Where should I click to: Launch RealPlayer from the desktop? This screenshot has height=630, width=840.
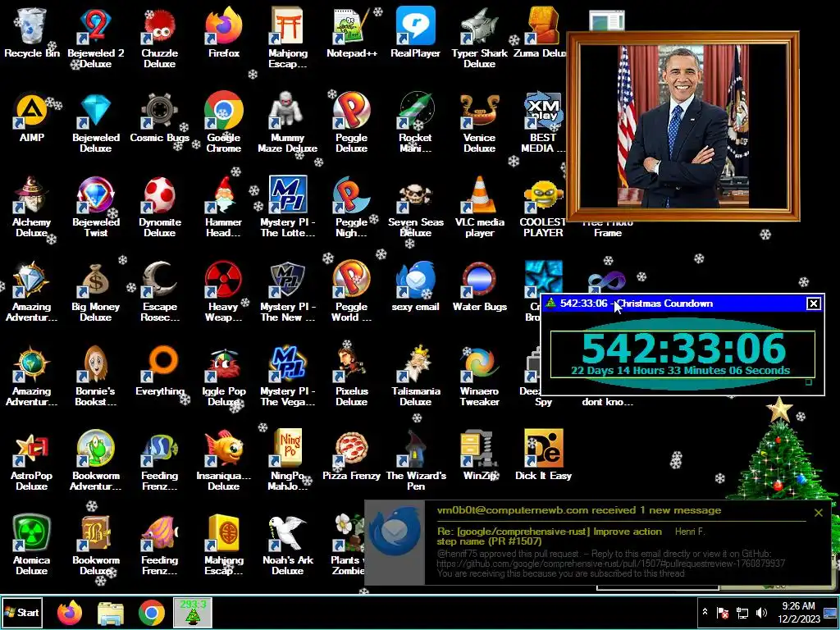tap(415, 32)
